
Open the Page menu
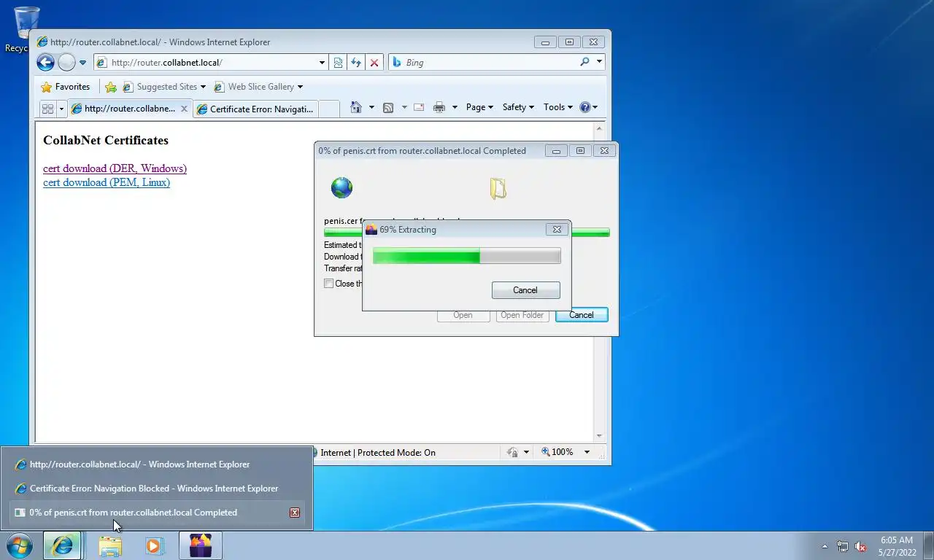[479, 107]
